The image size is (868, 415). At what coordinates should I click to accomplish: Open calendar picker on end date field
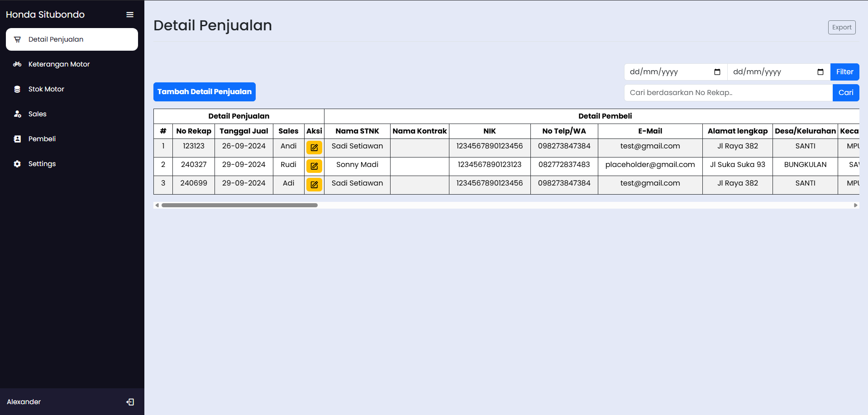pyautogui.click(x=820, y=72)
